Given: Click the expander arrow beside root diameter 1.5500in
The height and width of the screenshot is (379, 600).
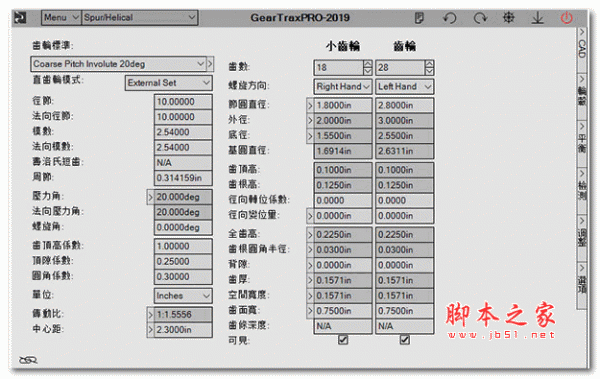Looking at the screenshot, I should coord(310,136).
